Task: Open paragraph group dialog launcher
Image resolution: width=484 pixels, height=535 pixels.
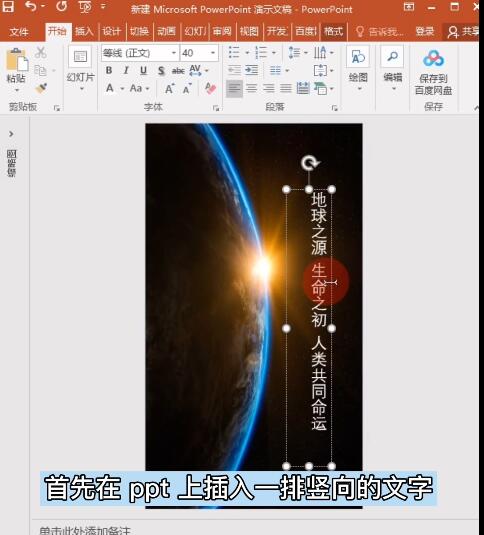Action: (335, 108)
